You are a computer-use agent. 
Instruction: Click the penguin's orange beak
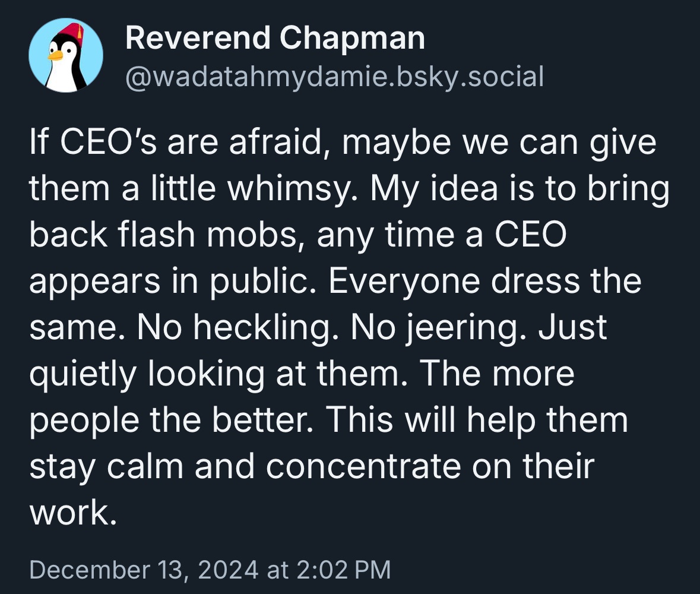(x=55, y=55)
